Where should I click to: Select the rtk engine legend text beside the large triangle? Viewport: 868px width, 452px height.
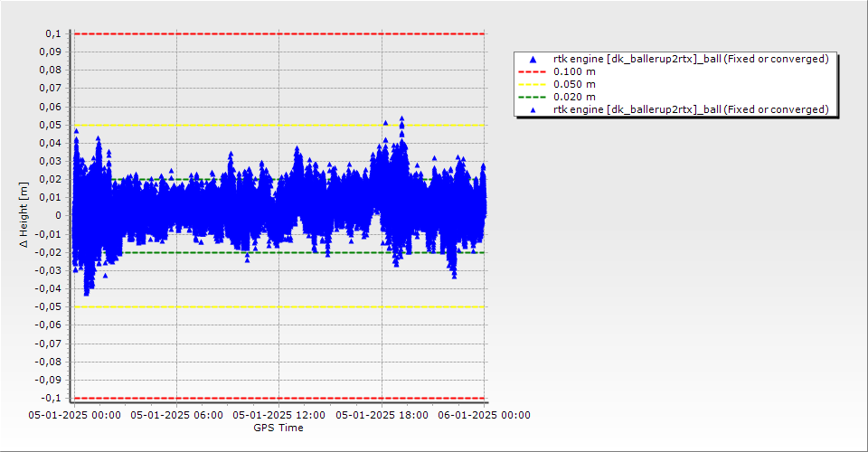691,59
